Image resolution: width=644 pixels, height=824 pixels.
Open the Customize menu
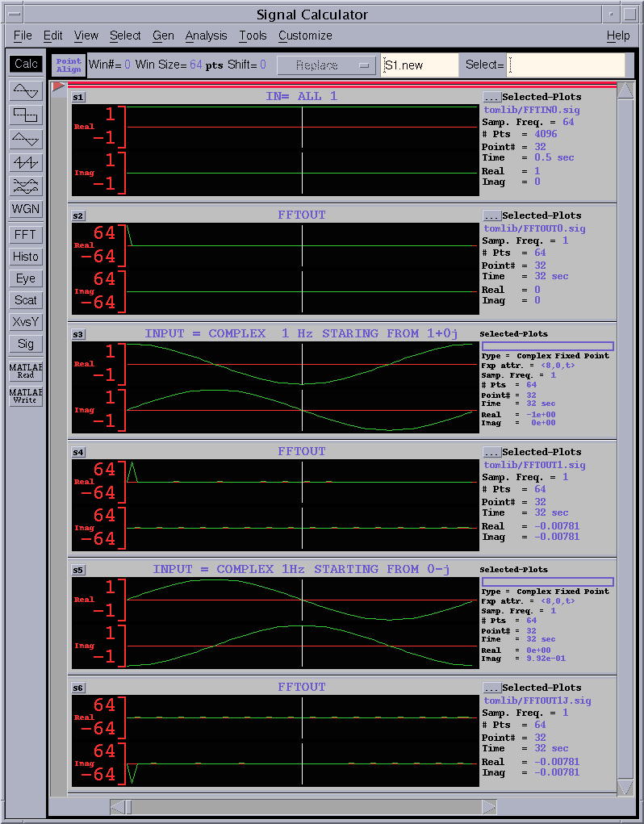(x=305, y=36)
